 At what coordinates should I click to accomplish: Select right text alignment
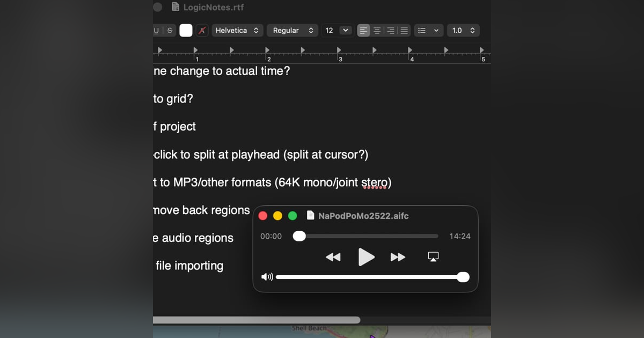[x=391, y=30]
